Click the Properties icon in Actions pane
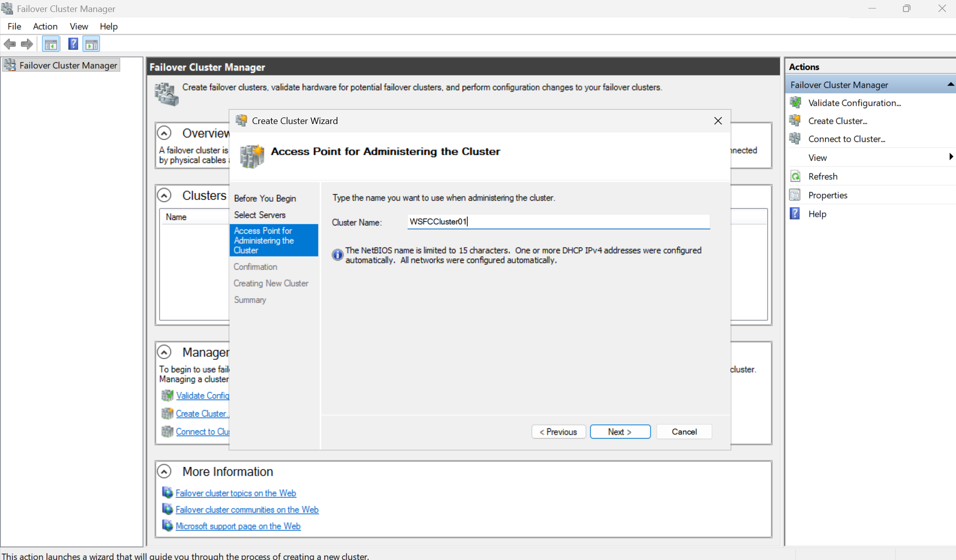The height and width of the screenshot is (560, 956). (795, 195)
